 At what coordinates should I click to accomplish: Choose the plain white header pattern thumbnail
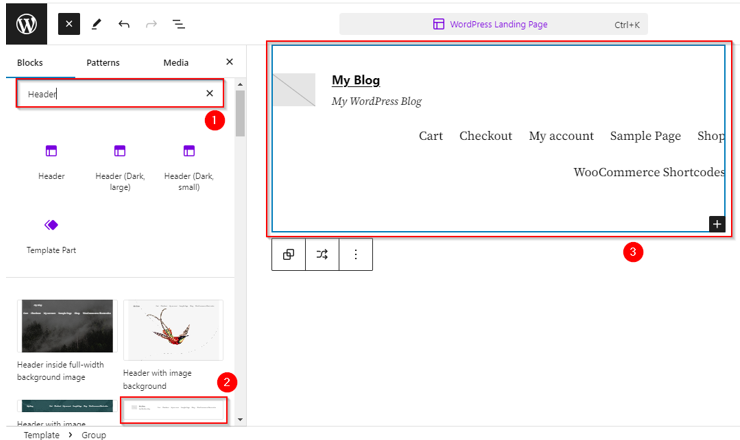pyautogui.click(x=173, y=410)
